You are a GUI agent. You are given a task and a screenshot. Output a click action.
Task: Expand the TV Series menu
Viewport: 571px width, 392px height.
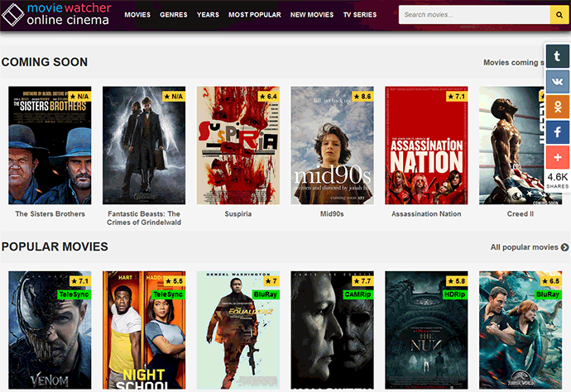point(359,15)
